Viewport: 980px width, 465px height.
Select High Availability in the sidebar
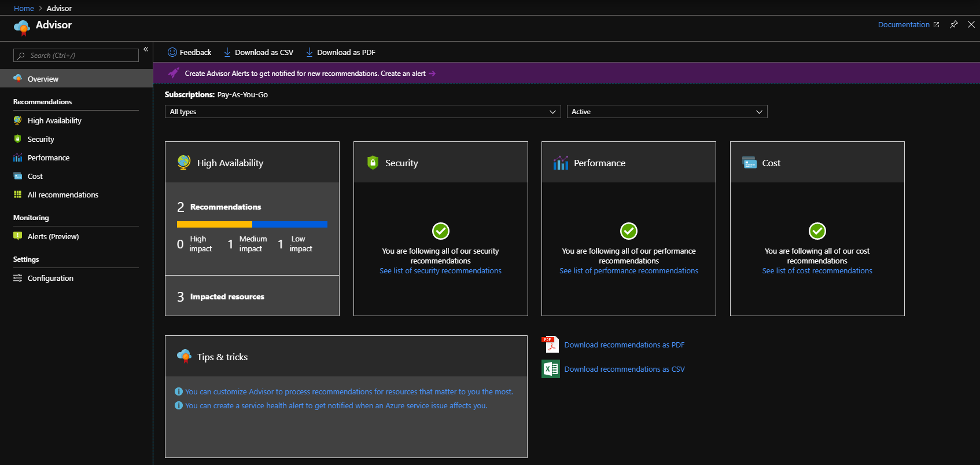(x=54, y=120)
